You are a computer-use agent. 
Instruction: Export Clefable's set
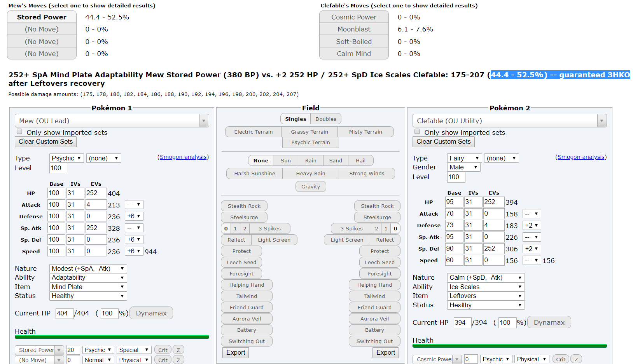click(x=386, y=353)
